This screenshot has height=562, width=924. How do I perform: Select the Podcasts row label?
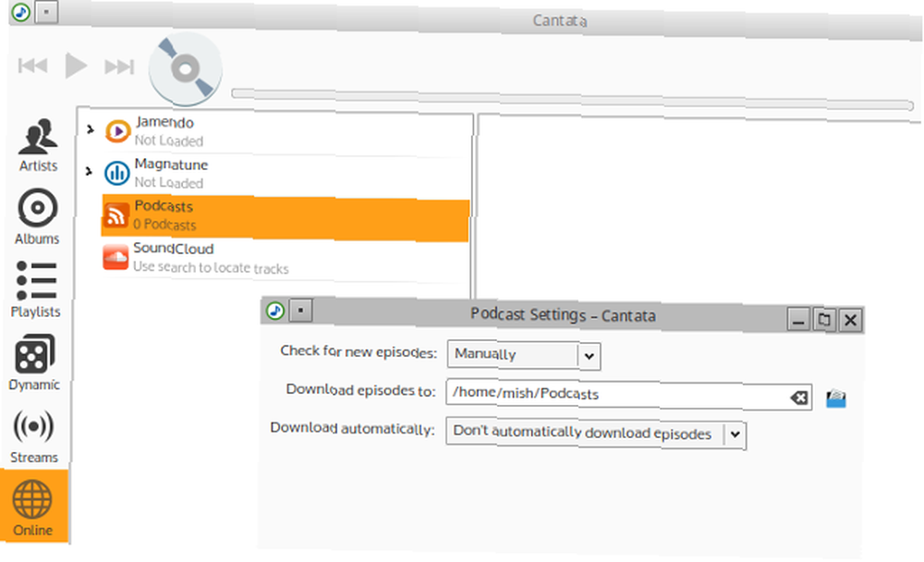(164, 206)
